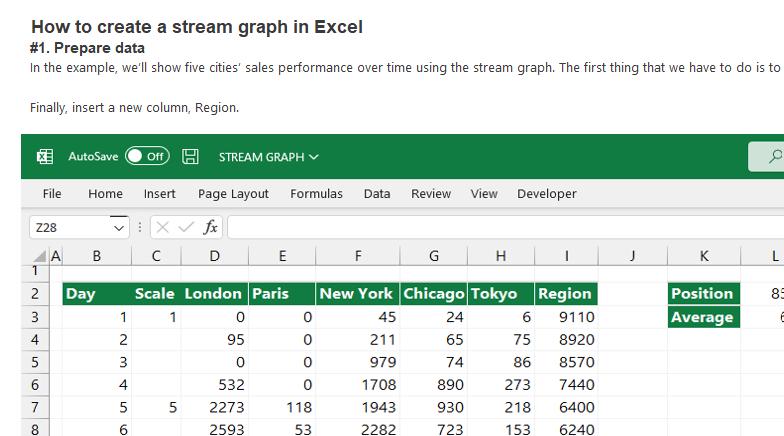Click the New York cell with 979
Screen dimensions: 784x436
pyautogui.click(x=358, y=362)
